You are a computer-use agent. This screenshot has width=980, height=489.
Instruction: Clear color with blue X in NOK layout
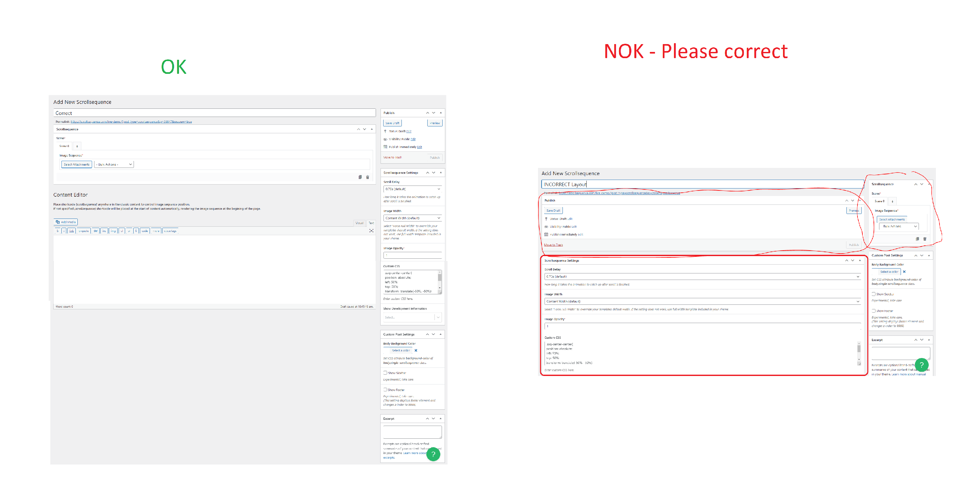[x=904, y=272]
